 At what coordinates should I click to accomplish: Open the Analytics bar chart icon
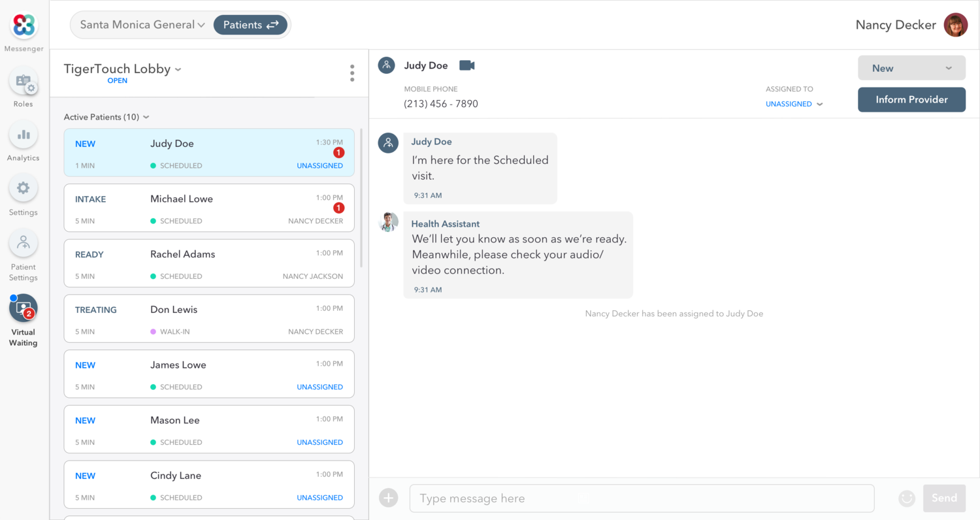24,135
